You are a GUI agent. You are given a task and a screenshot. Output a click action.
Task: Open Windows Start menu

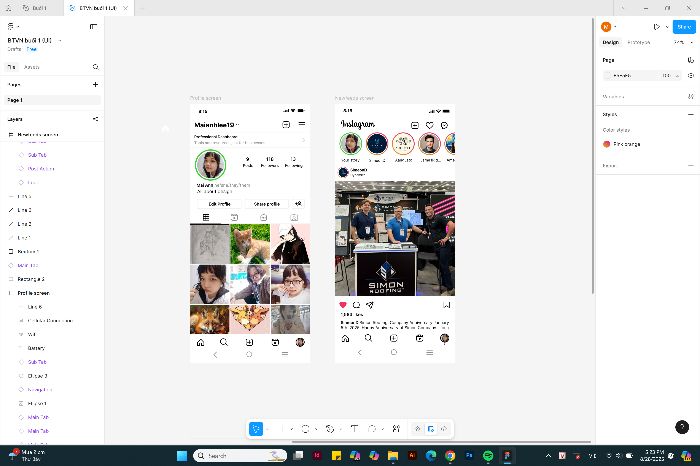[182, 456]
